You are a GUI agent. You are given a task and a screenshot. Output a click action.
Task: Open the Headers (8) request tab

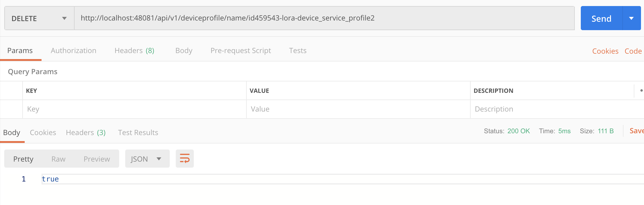(x=134, y=51)
